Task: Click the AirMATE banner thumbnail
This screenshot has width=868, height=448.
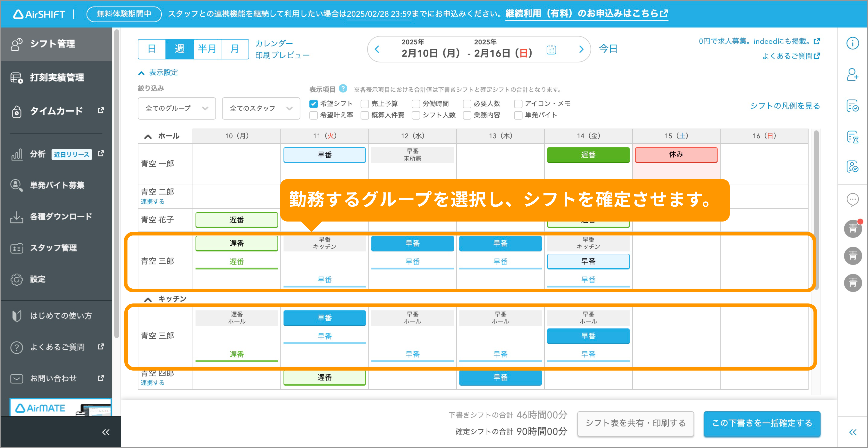Action: point(61,408)
